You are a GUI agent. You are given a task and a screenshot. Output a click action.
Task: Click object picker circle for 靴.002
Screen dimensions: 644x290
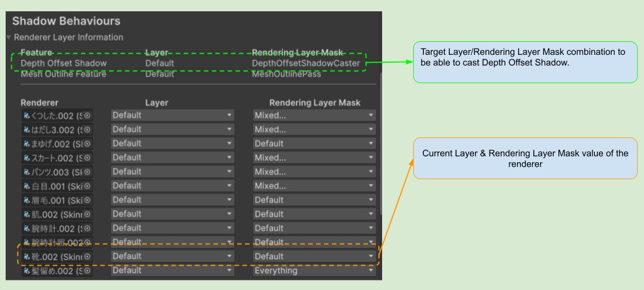(x=87, y=257)
